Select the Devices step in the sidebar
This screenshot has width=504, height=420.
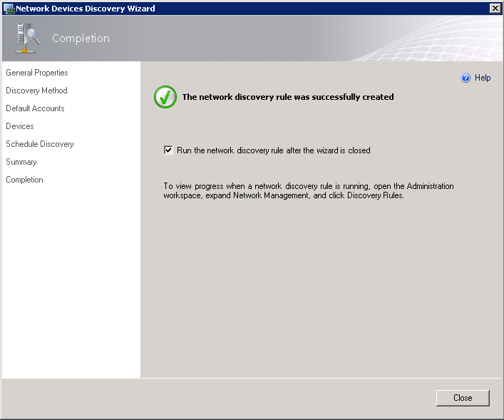20,126
